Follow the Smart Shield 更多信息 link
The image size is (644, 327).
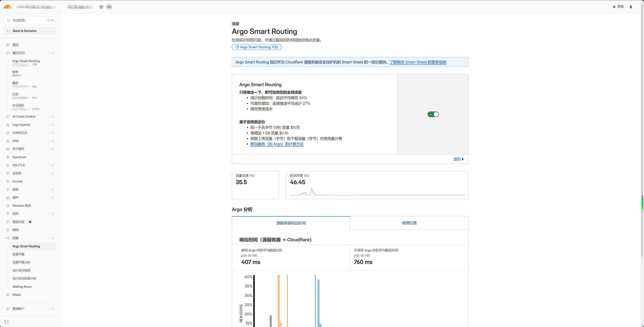418,62
